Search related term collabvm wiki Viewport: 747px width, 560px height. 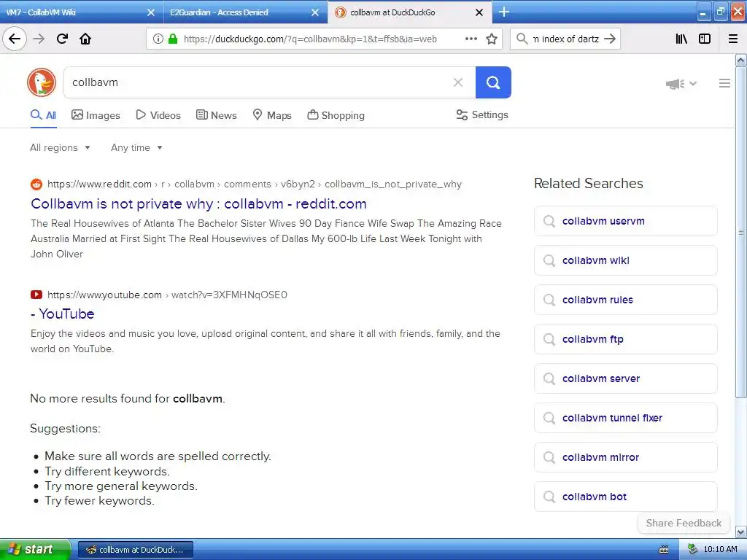(x=625, y=260)
